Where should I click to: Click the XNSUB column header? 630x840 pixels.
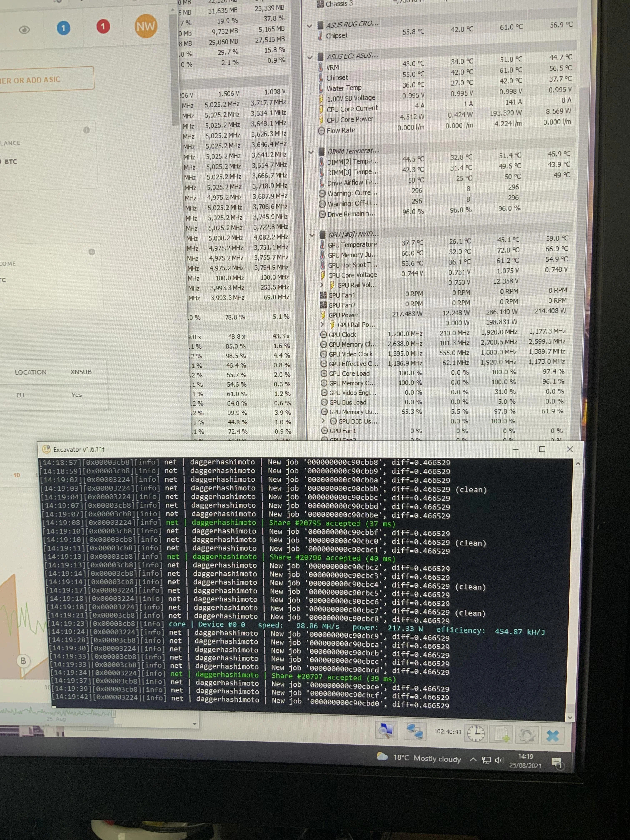click(x=81, y=372)
